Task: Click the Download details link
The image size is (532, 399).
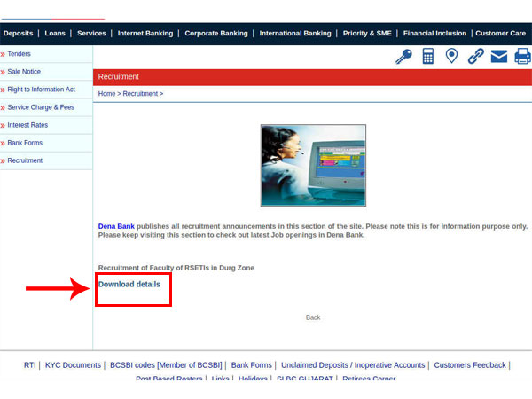Action: [129, 285]
